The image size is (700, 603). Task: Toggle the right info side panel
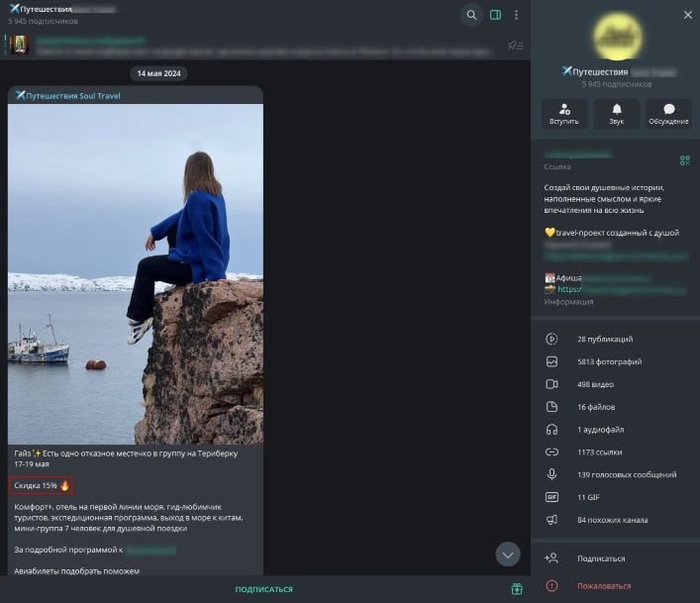tap(496, 15)
